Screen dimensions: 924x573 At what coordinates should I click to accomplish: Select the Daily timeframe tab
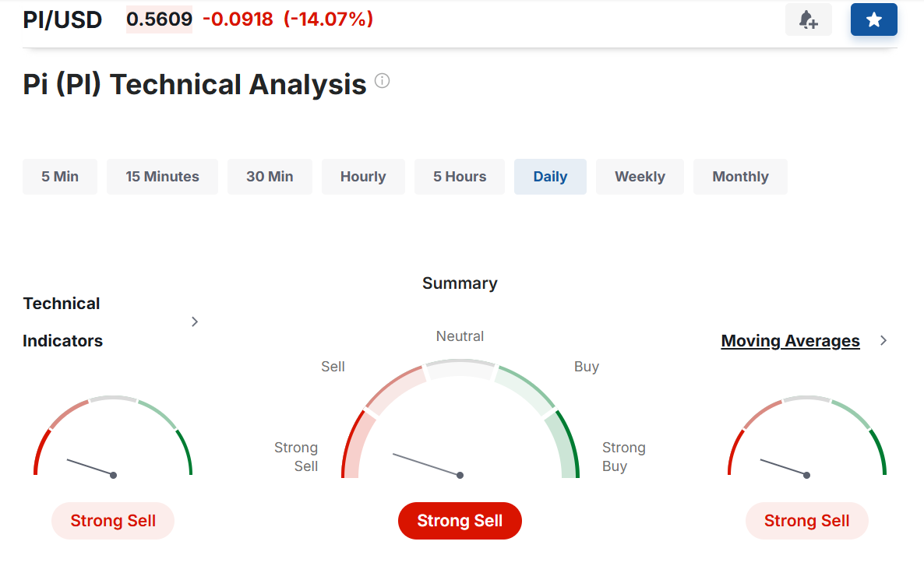point(550,177)
